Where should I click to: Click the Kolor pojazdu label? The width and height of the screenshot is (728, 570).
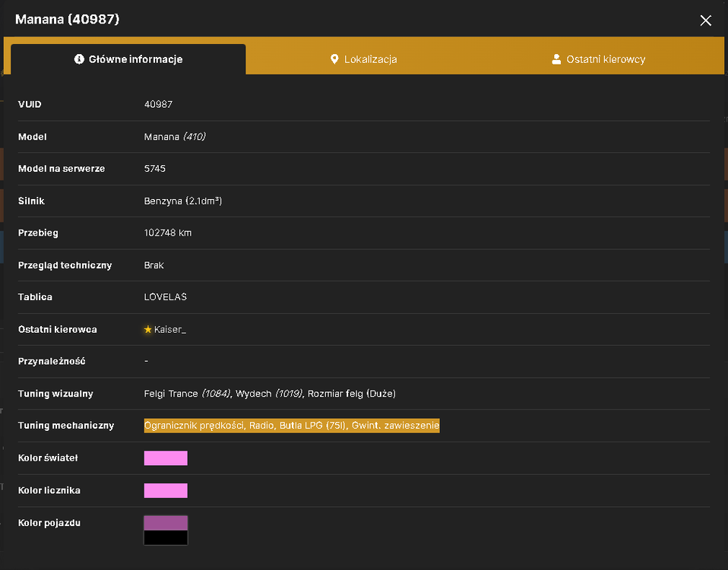click(49, 523)
